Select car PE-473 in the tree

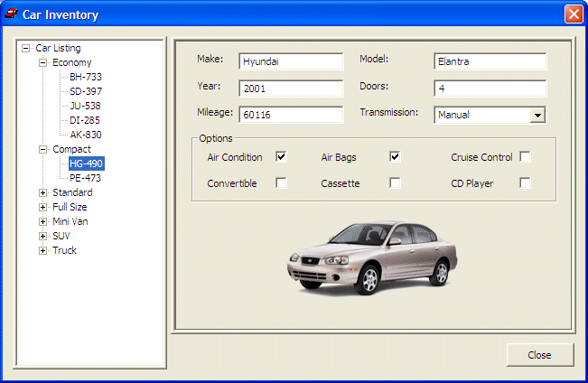click(85, 178)
